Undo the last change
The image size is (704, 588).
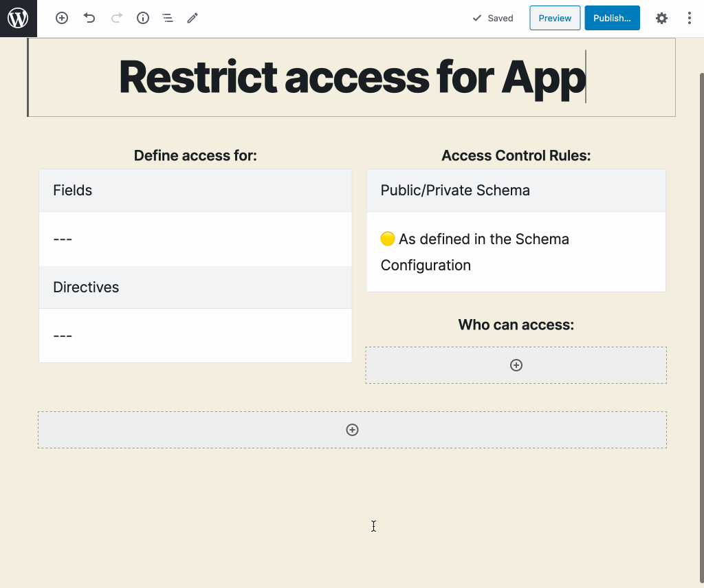pyautogui.click(x=89, y=18)
